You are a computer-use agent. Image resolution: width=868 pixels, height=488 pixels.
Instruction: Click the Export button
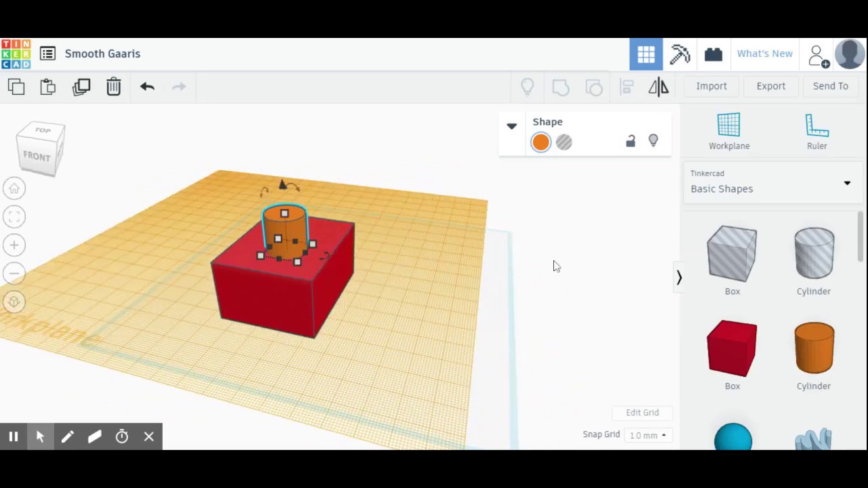[x=771, y=86]
